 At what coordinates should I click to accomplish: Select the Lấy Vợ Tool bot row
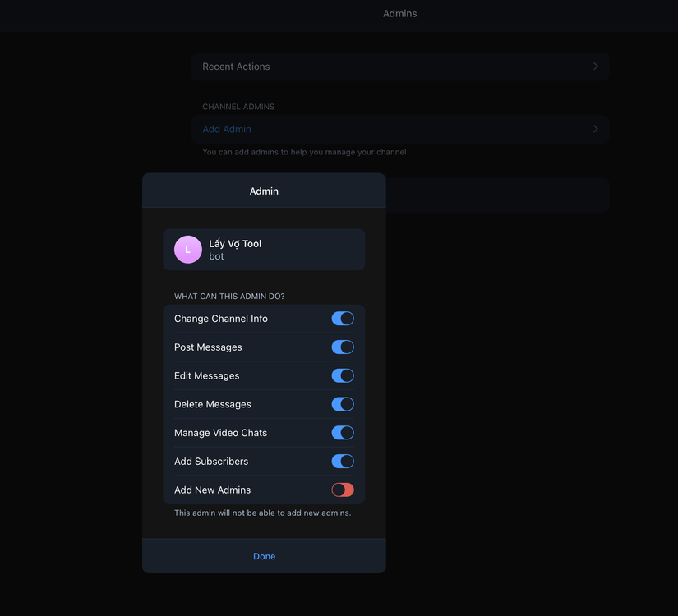(264, 249)
